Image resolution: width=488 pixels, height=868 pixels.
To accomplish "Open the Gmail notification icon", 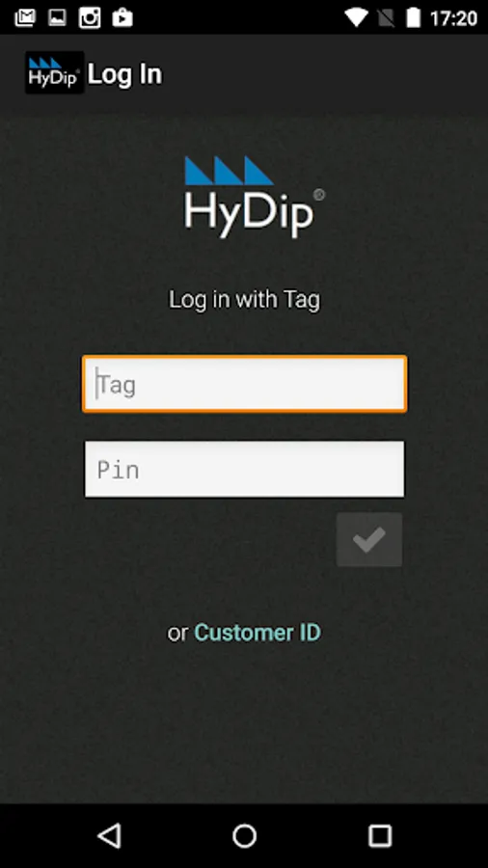I will (25, 17).
